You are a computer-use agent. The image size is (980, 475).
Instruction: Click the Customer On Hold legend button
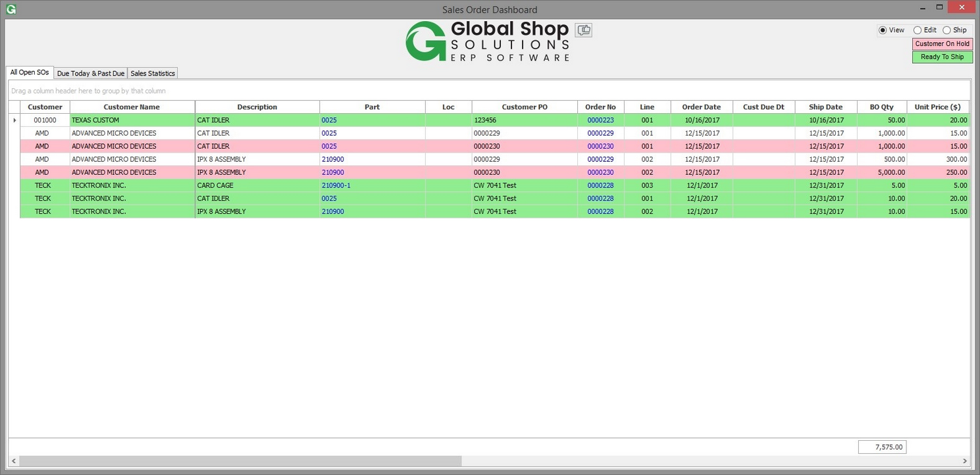(942, 44)
